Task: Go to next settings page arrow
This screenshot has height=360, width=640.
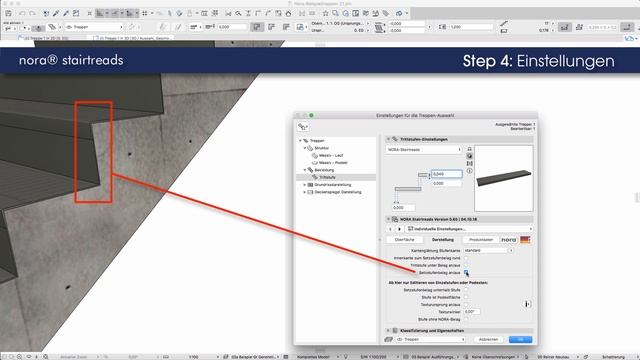Action: click(x=399, y=229)
